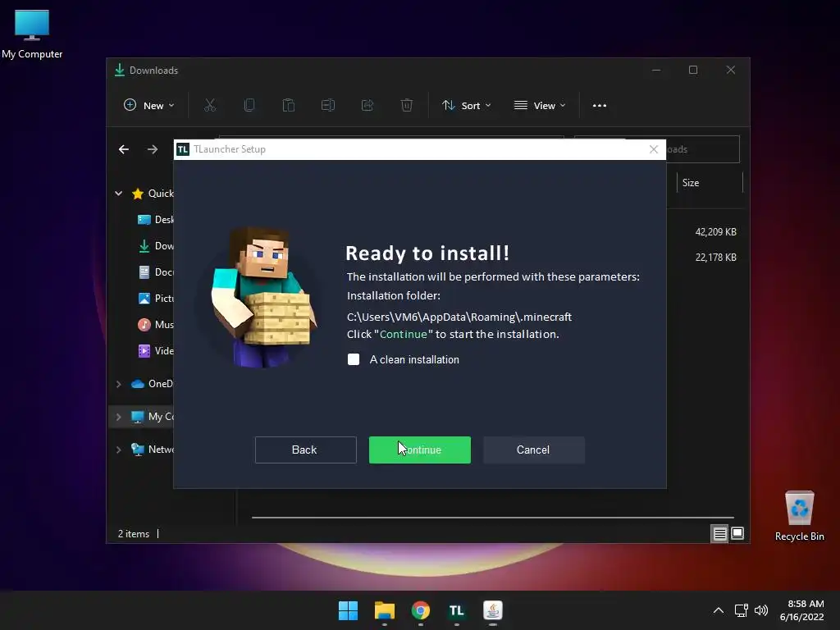Click the 42,209 KB file size entry

tap(715, 232)
